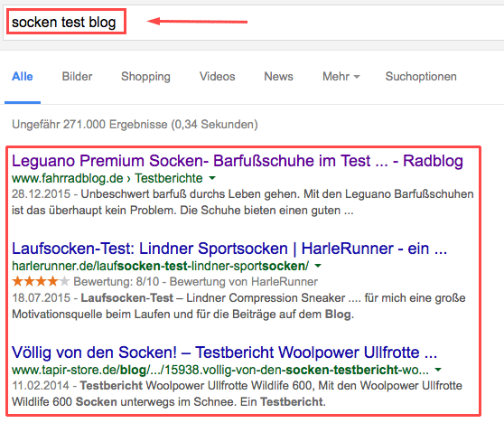Screen dimensions: 504x423
Task: Select the Alle tab
Action: click(x=23, y=77)
